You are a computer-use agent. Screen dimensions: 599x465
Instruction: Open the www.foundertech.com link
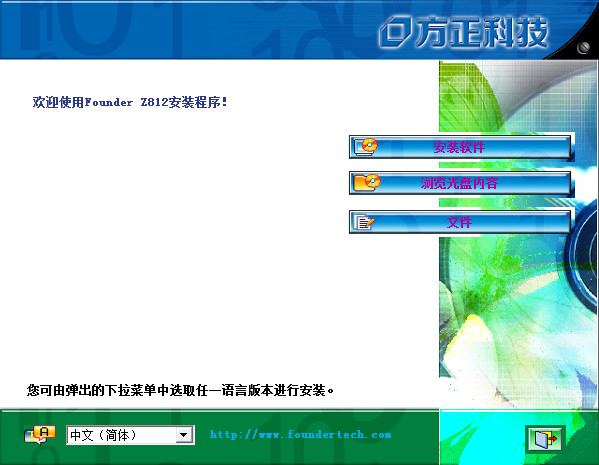click(301, 434)
